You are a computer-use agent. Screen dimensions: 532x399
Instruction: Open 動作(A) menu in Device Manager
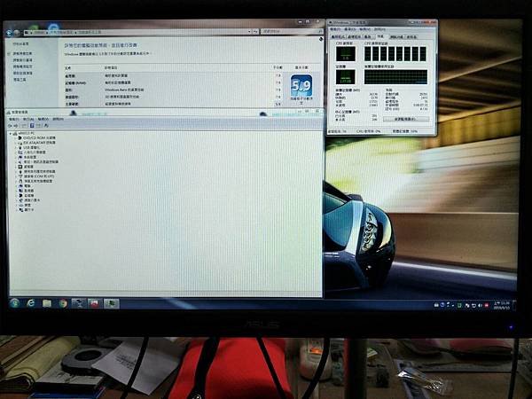(x=28, y=119)
